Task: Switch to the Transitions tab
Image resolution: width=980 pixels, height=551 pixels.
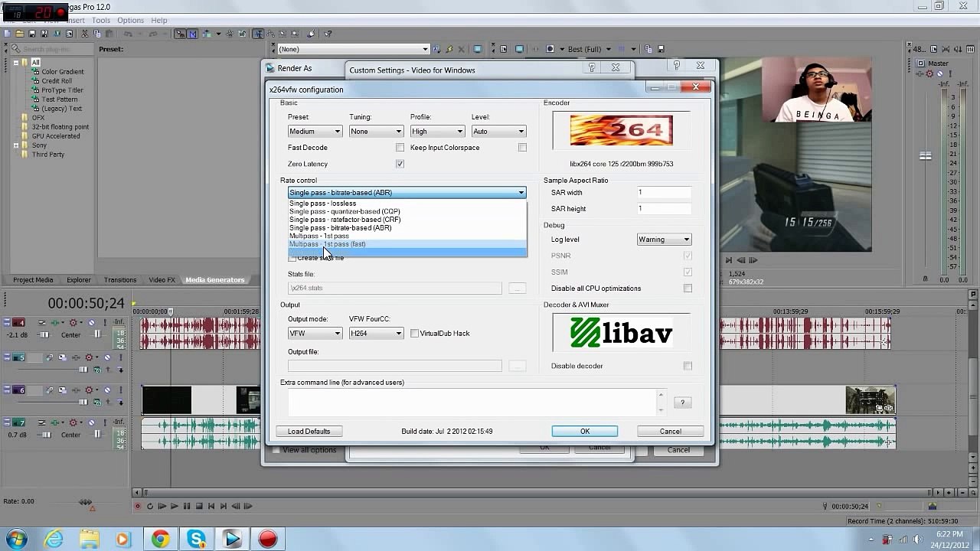Action: (x=120, y=280)
